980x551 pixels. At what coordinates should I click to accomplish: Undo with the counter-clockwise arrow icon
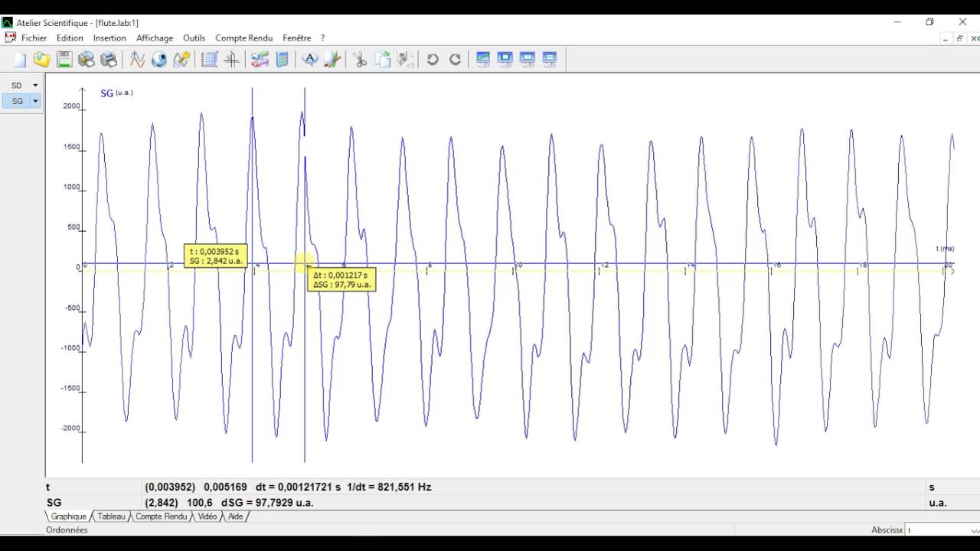click(433, 60)
